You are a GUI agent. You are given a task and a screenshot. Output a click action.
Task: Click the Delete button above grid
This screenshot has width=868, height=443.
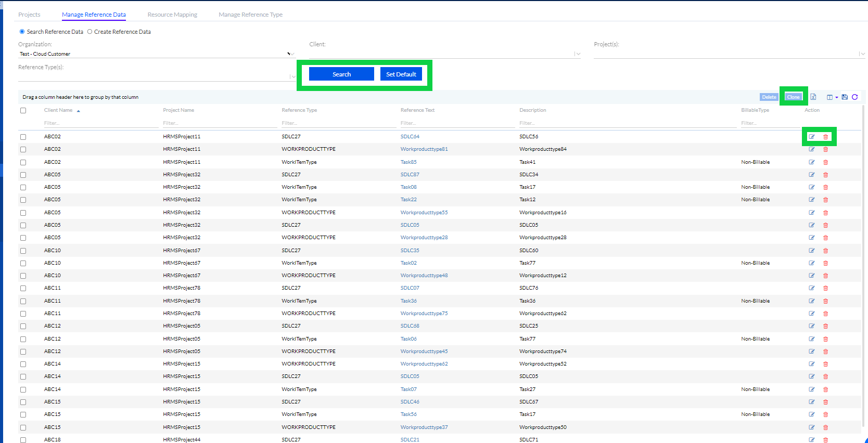pos(769,97)
